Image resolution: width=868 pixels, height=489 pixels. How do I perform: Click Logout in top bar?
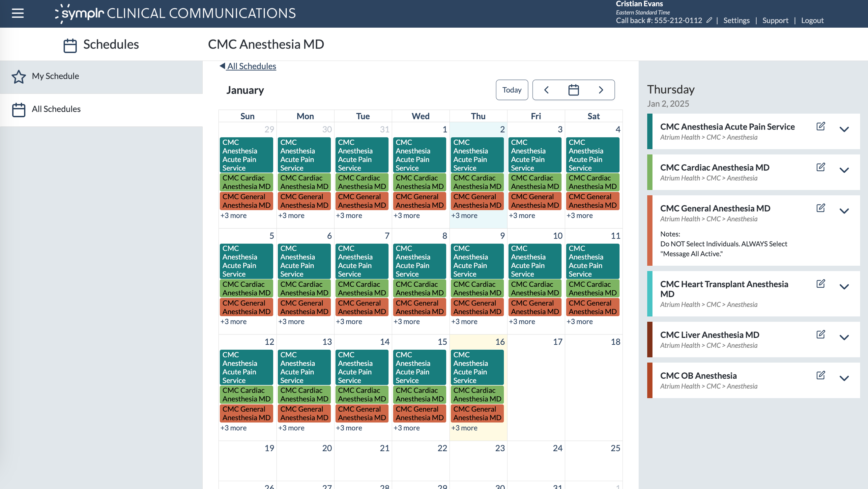[x=812, y=20]
